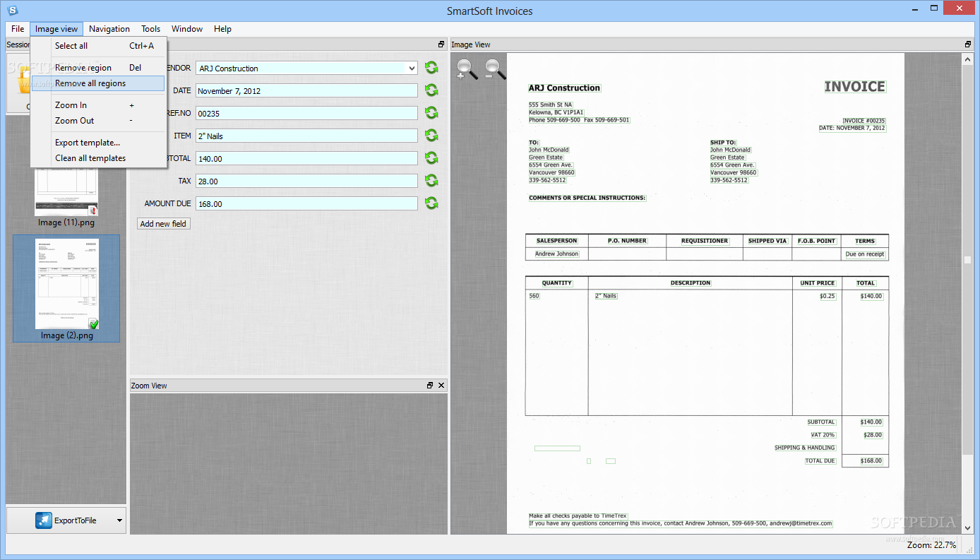Image resolution: width=980 pixels, height=560 pixels.
Task: Choose Select all from the menu
Action: (x=98, y=46)
